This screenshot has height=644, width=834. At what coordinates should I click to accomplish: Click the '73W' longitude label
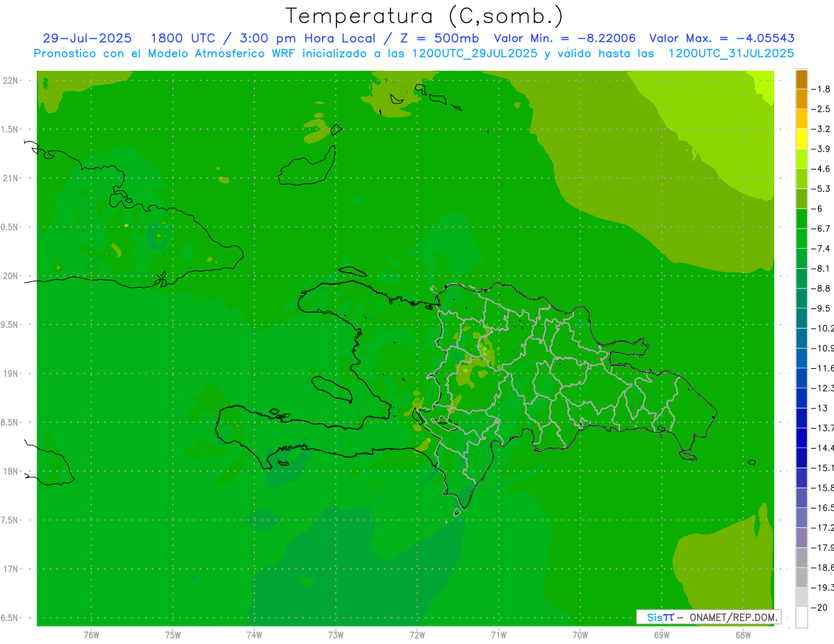(x=336, y=635)
